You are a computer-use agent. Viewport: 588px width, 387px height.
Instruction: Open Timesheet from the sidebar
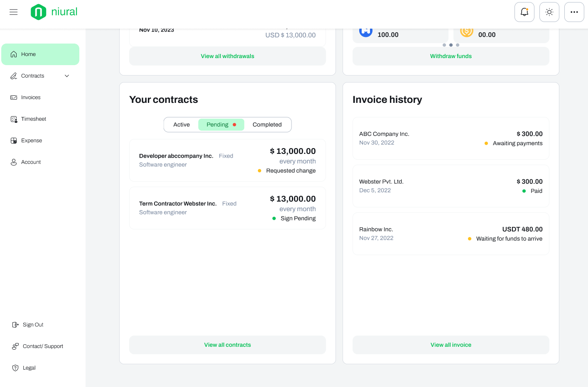coord(40,119)
